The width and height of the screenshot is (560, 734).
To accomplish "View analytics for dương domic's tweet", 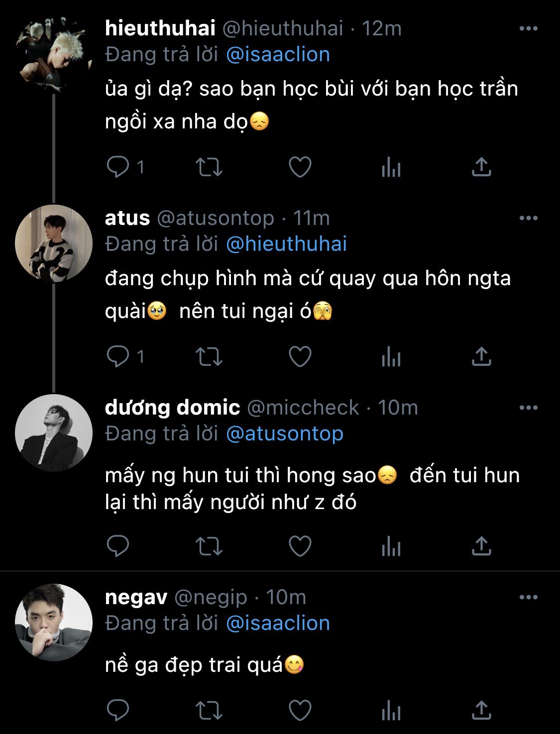I will pos(391,546).
